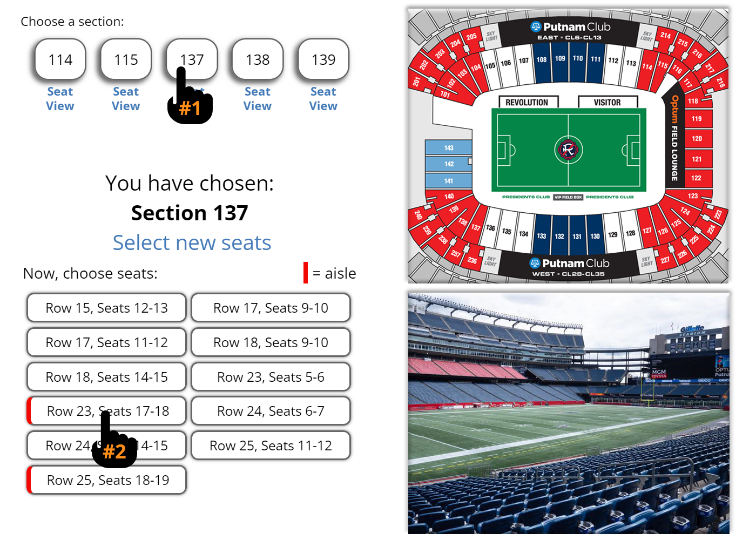
Task: Select the REVOLUTION bench area on the map
Action: 529,102
